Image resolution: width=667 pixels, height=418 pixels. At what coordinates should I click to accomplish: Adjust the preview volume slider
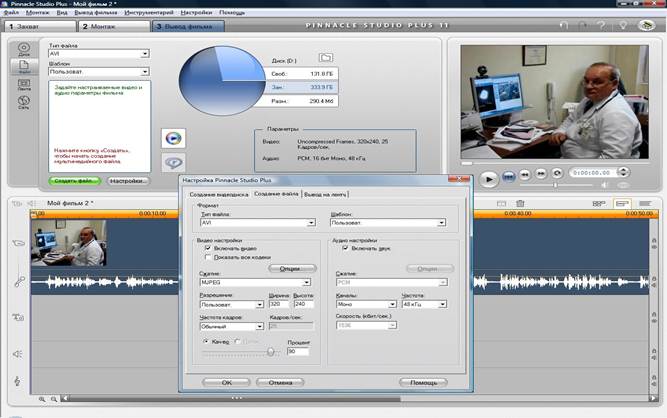click(x=556, y=185)
